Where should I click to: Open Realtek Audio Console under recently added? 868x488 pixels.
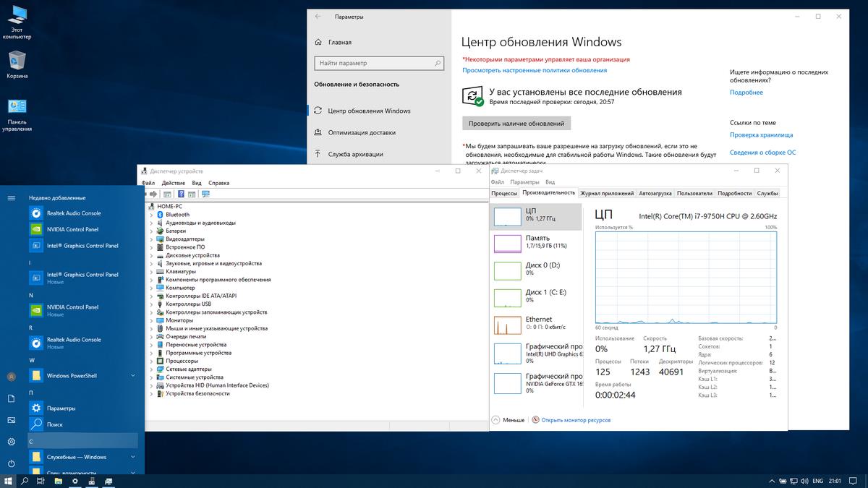click(x=73, y=213)
